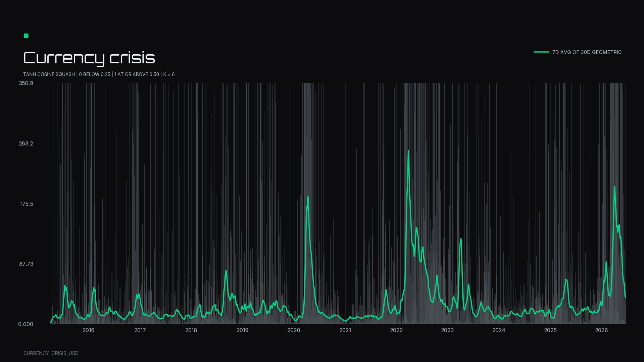Click the green square logo icon
Viewport: 644px width, 362px height.
(26, 36)
